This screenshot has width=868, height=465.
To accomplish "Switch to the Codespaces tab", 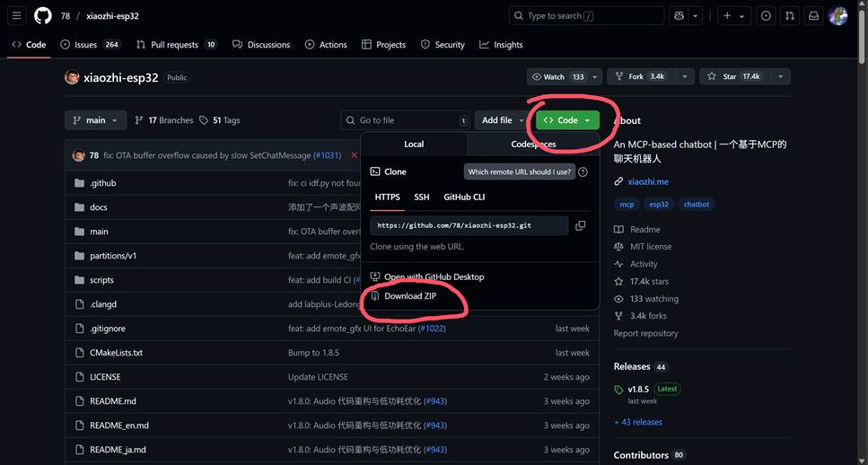I will [x=533, y=144].
